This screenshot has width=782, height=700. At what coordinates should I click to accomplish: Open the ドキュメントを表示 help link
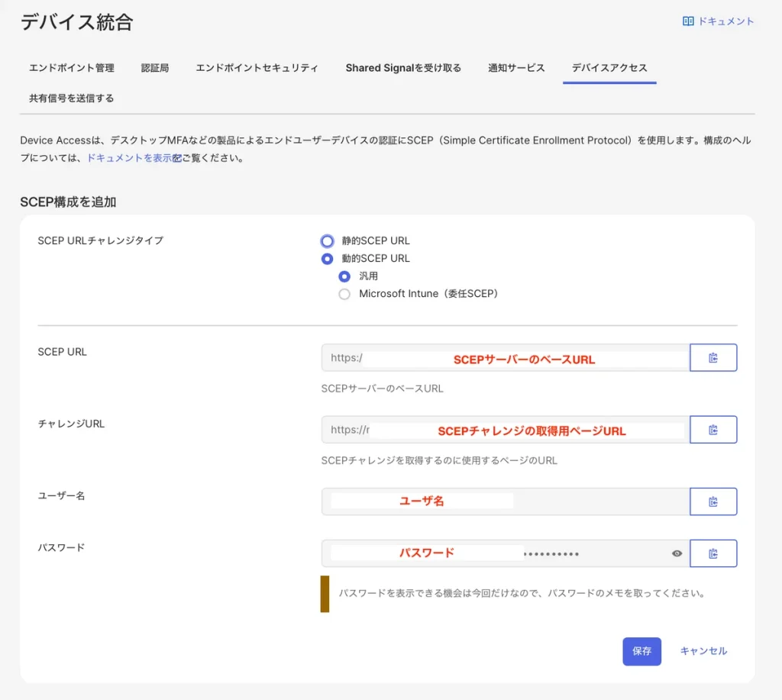point(130,159)
